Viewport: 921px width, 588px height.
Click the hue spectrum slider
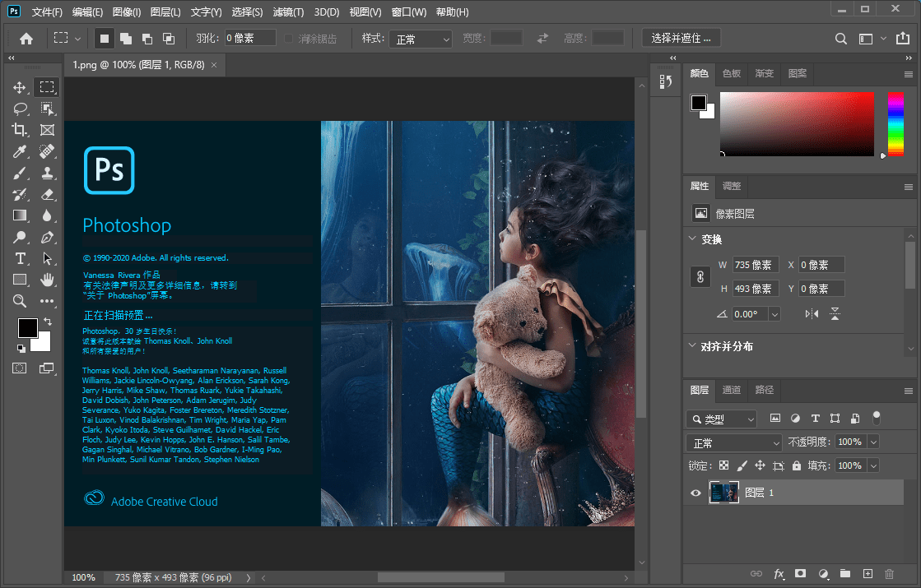(895, 124)
